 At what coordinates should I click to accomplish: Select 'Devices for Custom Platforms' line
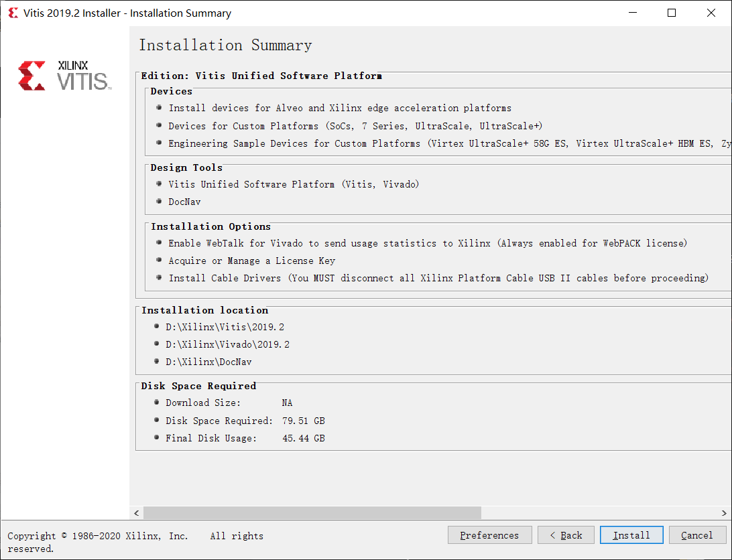tap(355, 126)
